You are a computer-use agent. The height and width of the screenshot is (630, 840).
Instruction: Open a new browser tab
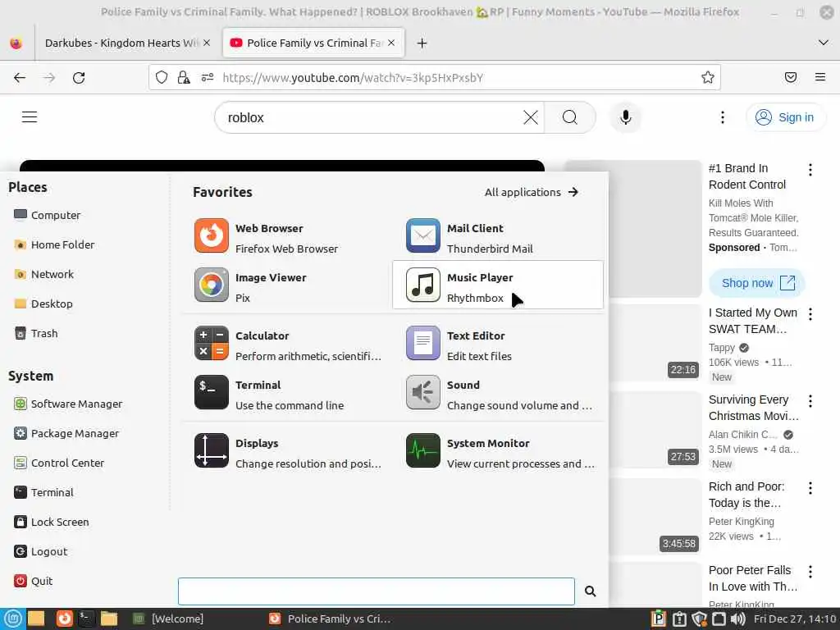pyautogui.click(x=422, y=43)
